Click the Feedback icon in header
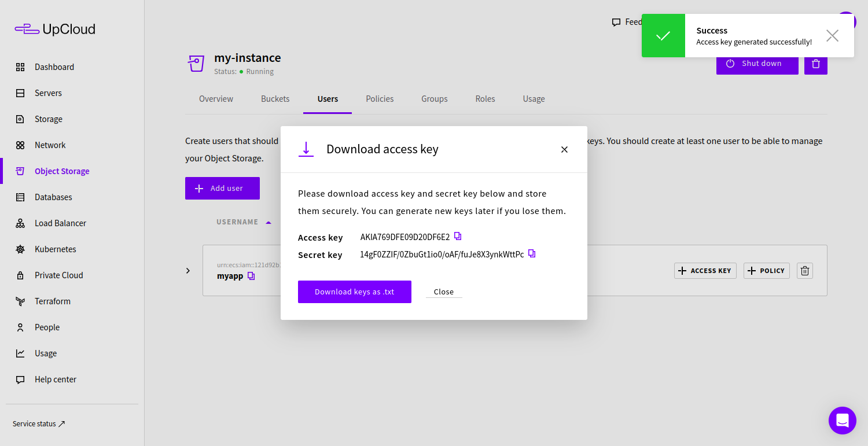 point(616,22)
